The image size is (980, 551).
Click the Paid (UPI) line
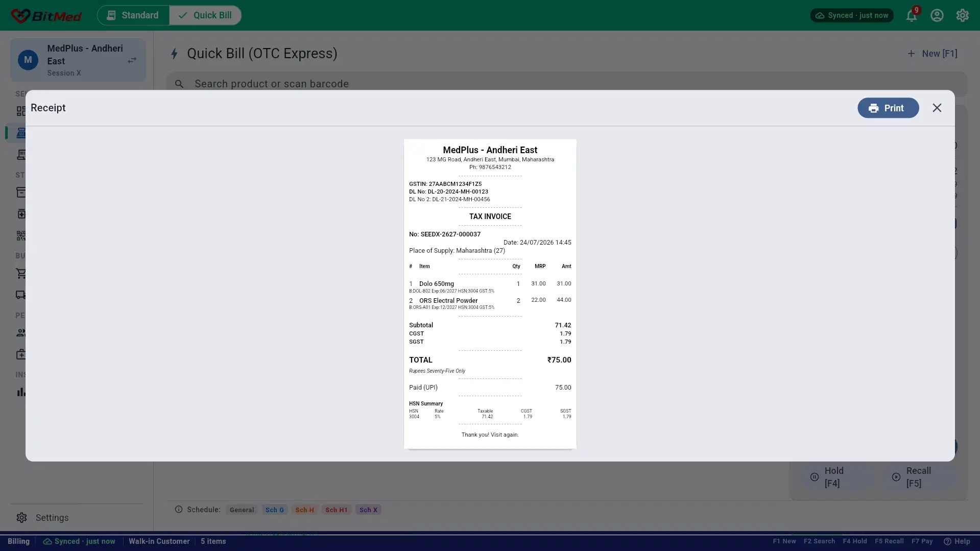(x=490, y=388)
